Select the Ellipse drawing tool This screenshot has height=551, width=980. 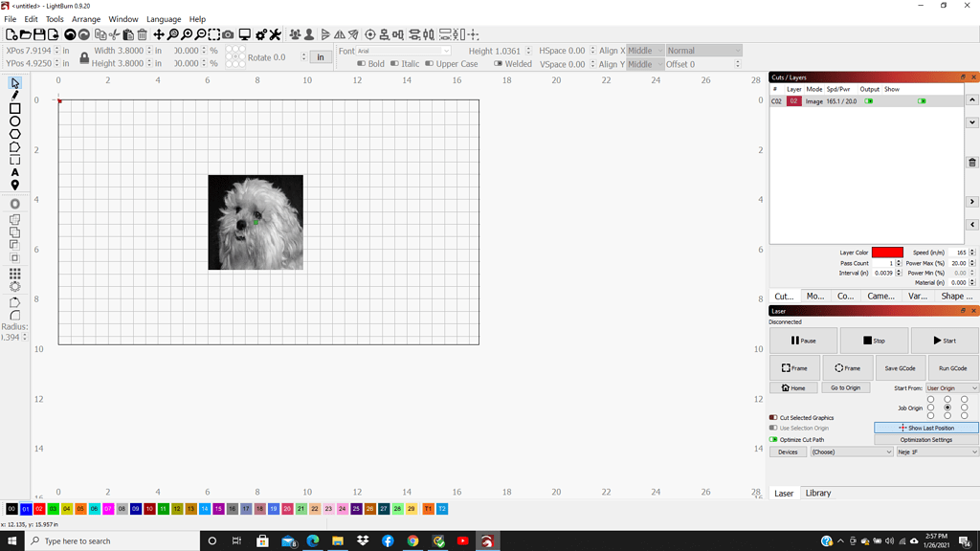tap(13, 121)
